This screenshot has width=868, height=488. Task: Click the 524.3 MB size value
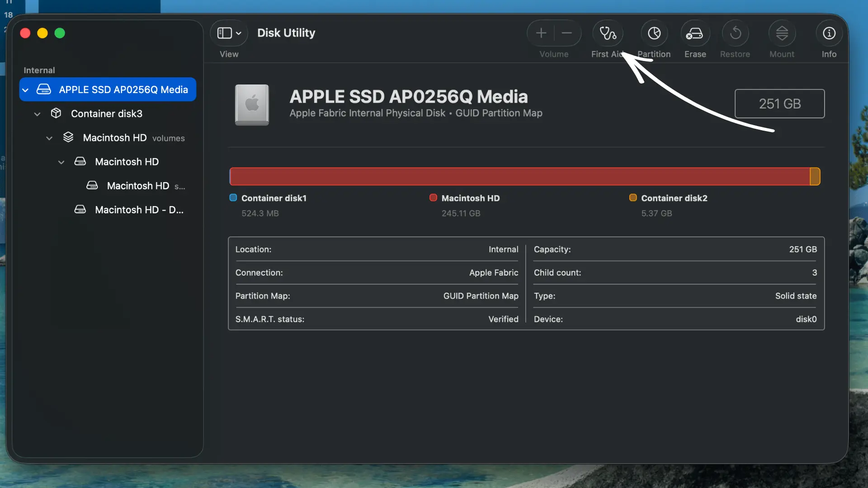(260, 213)
